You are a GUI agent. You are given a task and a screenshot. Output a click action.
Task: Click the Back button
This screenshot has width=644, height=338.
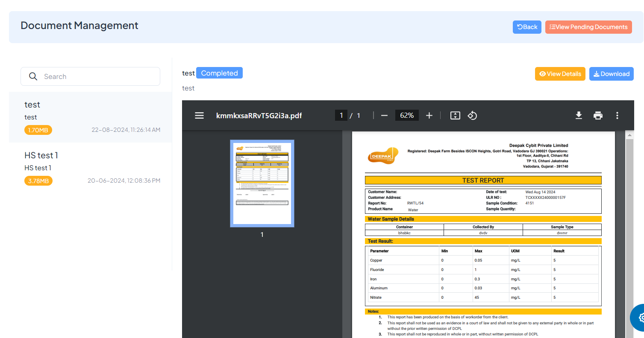pyautogui.click(x=527, y=27)
